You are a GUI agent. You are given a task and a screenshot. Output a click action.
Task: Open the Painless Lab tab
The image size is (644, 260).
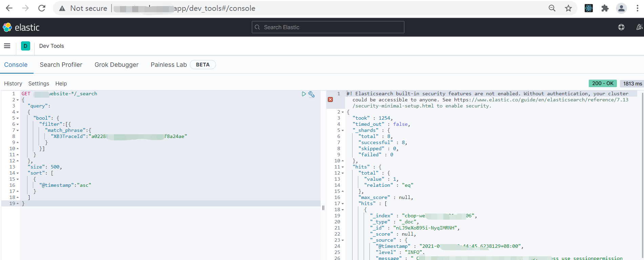(169, 65)
